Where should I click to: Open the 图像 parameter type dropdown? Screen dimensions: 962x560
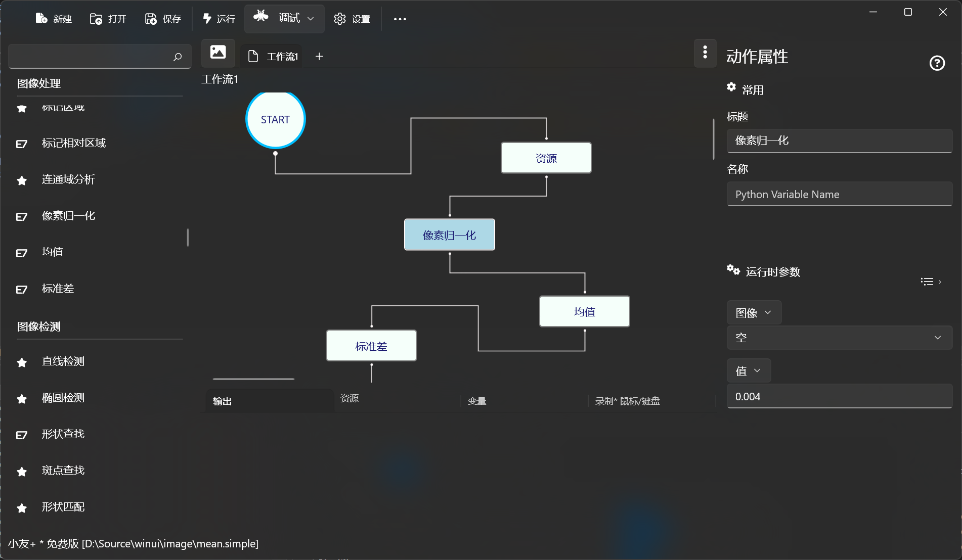(x=754, y=313)
